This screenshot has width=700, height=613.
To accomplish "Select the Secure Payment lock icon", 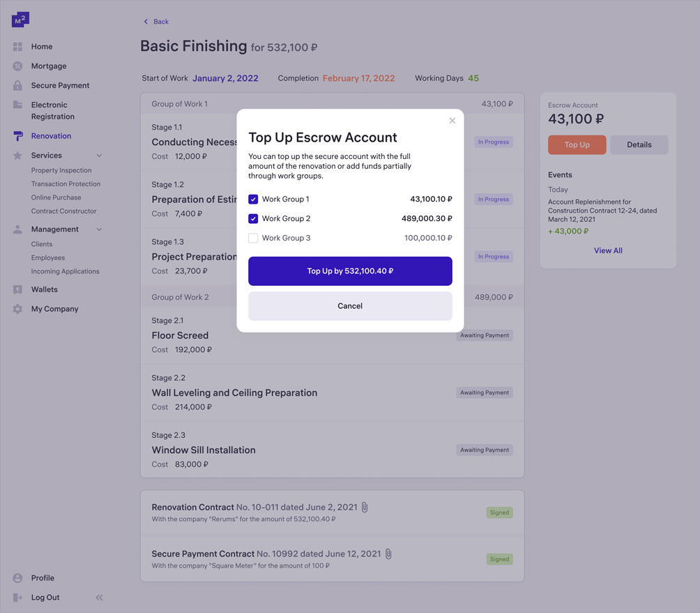I will pyautogui.click(x=17, y=86).
